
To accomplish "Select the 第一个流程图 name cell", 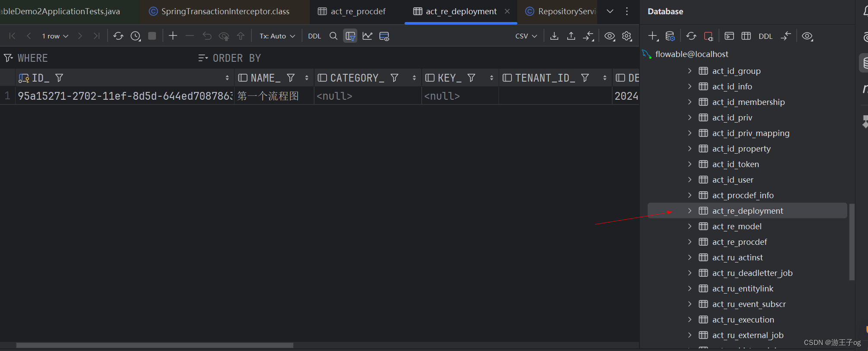I will [273, 96].
